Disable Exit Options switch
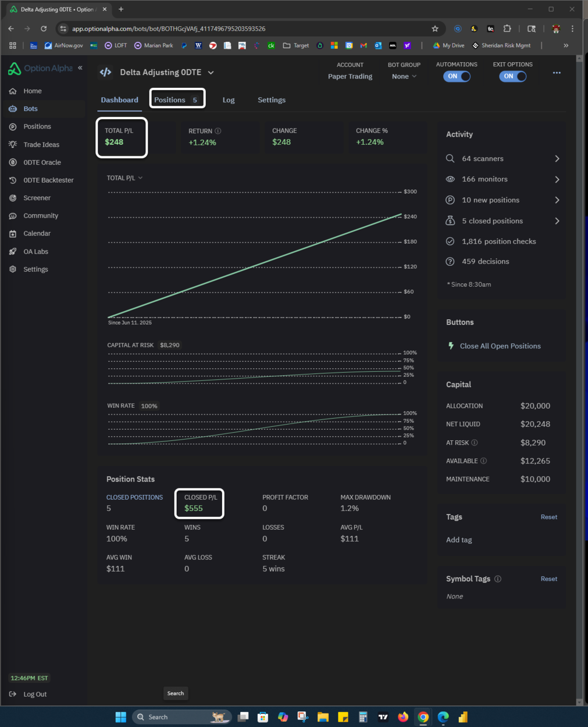The image size is (588, 727). (x=512, y=76)
